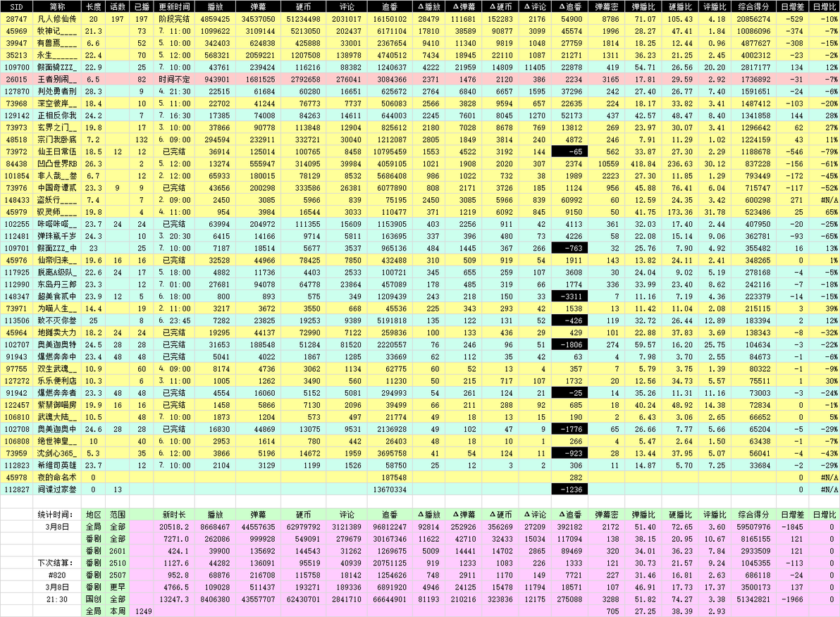Select the black cell showing -1776

tap(570, 429)
